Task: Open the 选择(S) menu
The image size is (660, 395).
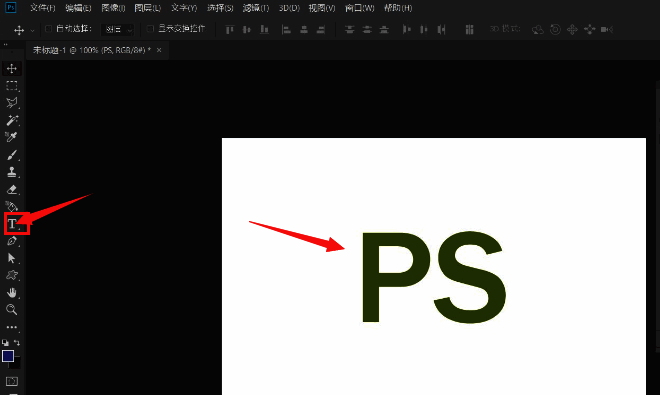Action: click(220, 8)
